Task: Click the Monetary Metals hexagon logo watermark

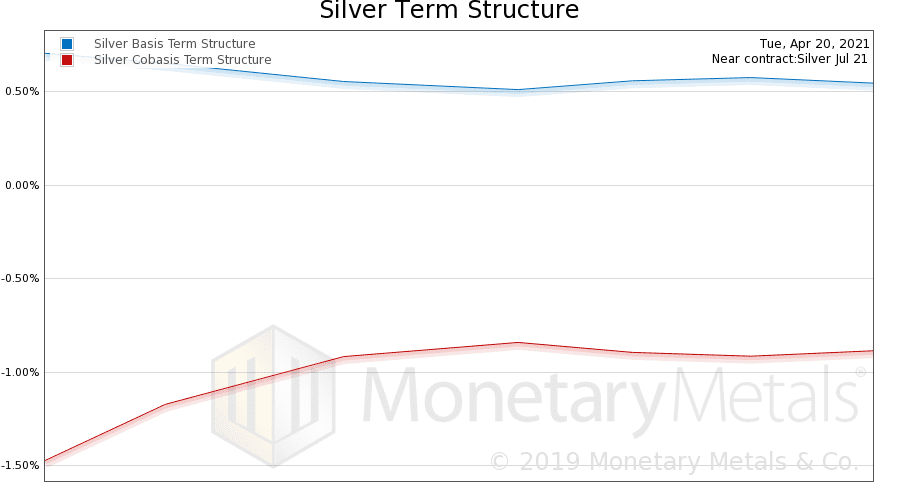Action: click(x=273, y=396)
